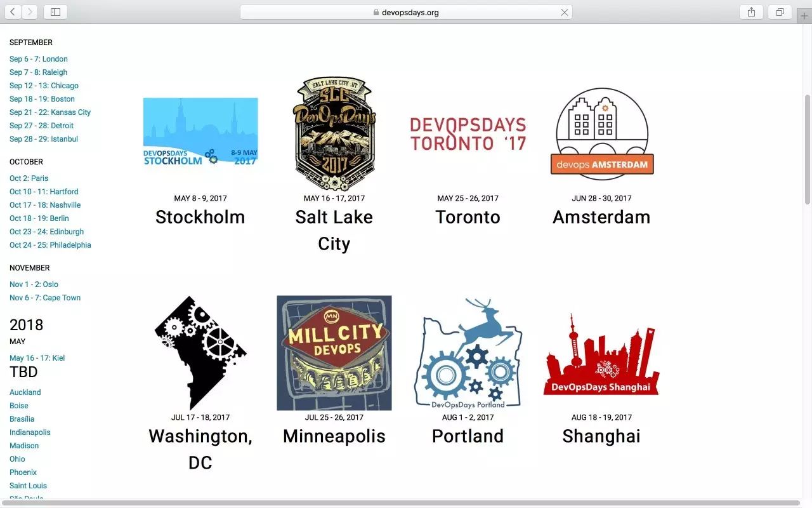Open the Auckland TBD link
Screen dimensions: 812x508
[x=25, y=392]
